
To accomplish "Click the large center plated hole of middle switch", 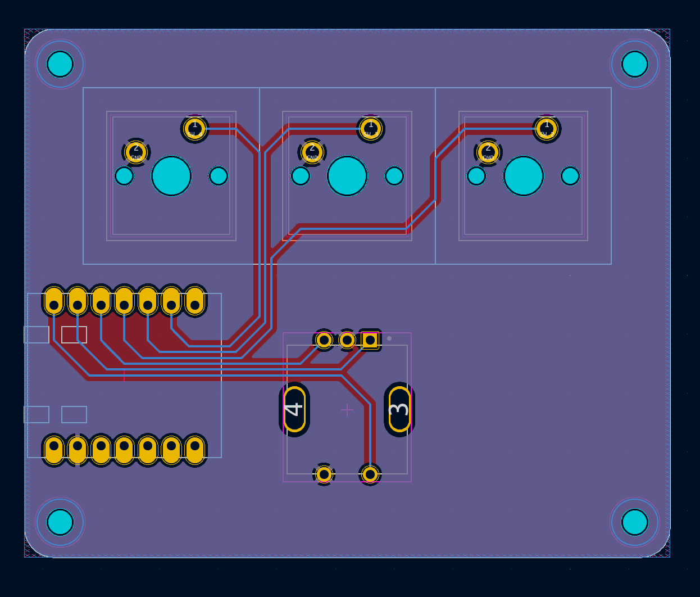I will [347, 176].
